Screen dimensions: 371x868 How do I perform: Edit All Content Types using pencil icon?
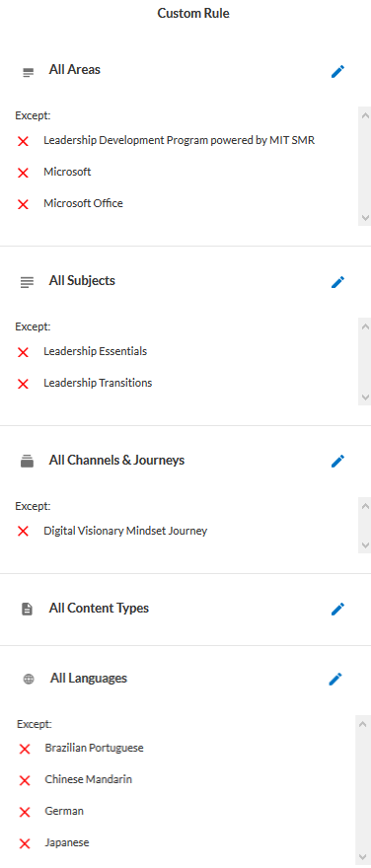(x=337, y=609)
